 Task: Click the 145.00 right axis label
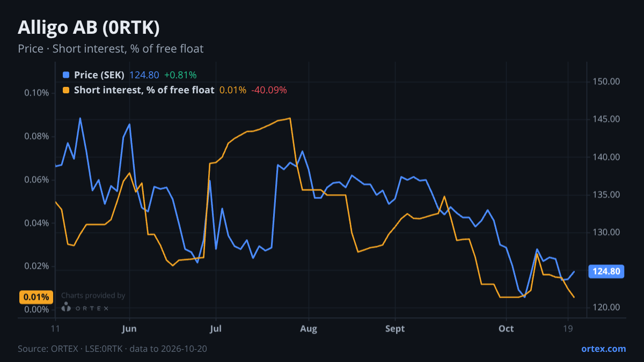click(x=606, y=120)
